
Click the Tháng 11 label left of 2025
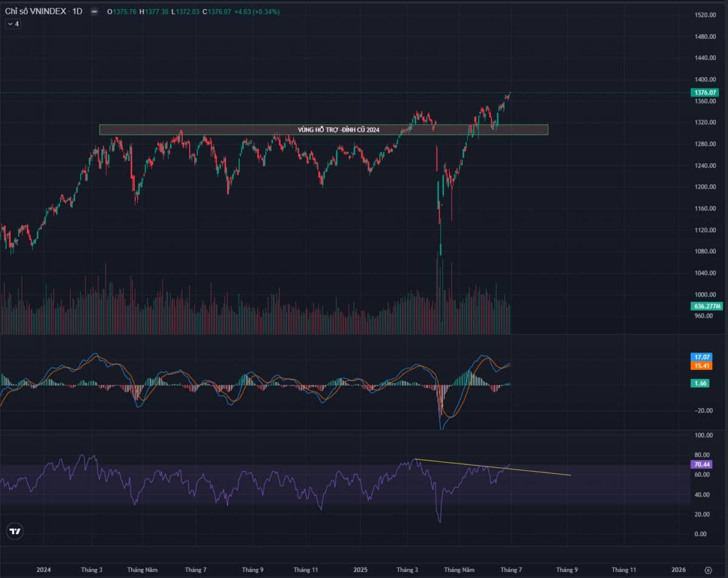(x=306, y=570)
